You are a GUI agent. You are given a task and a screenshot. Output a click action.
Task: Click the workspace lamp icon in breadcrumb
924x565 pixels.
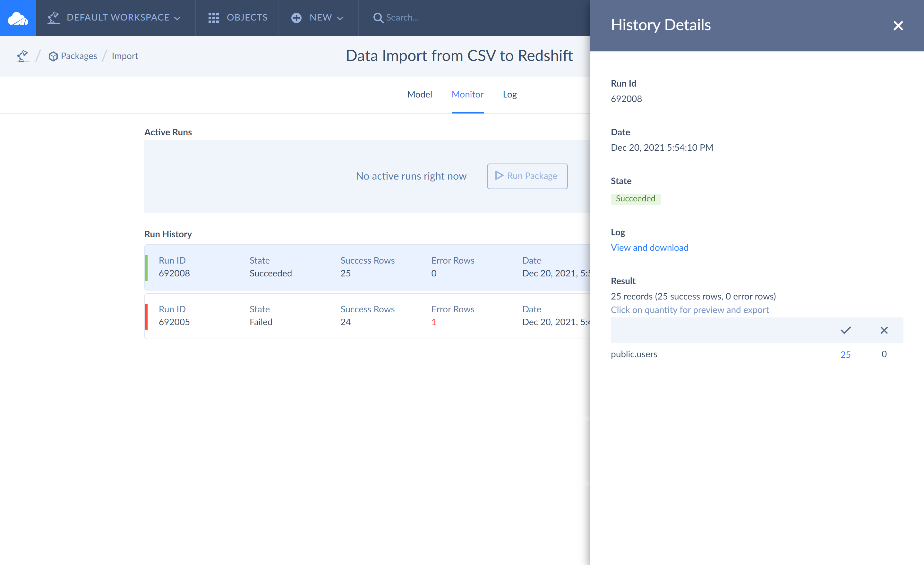tap(23, 56)
